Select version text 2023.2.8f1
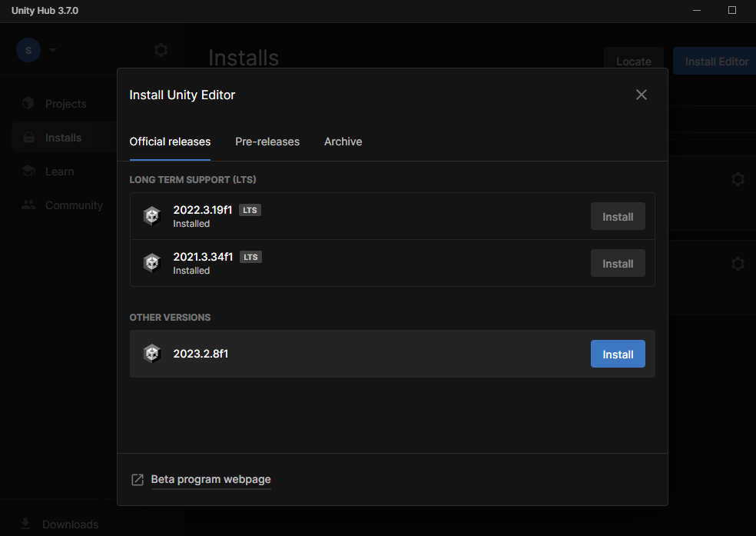The height and width of the screenshot is (536, 756). pos(201,354)
